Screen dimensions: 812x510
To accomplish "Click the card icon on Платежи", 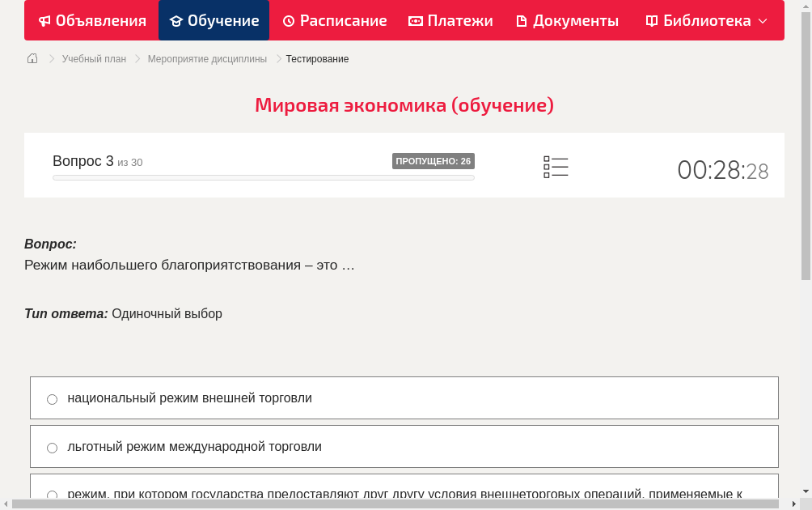I will coord(414,20).
